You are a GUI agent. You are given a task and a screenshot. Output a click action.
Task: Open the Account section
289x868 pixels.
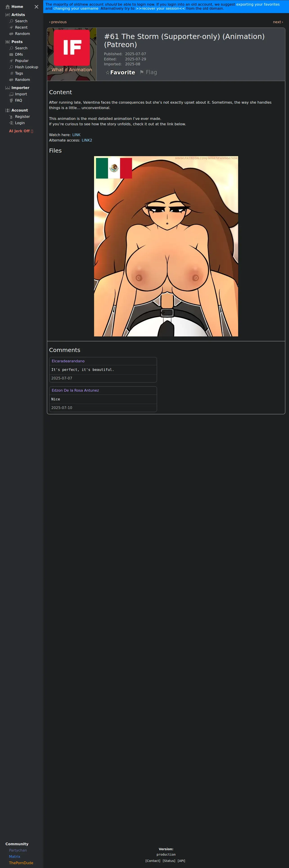(x=20, y=110)
